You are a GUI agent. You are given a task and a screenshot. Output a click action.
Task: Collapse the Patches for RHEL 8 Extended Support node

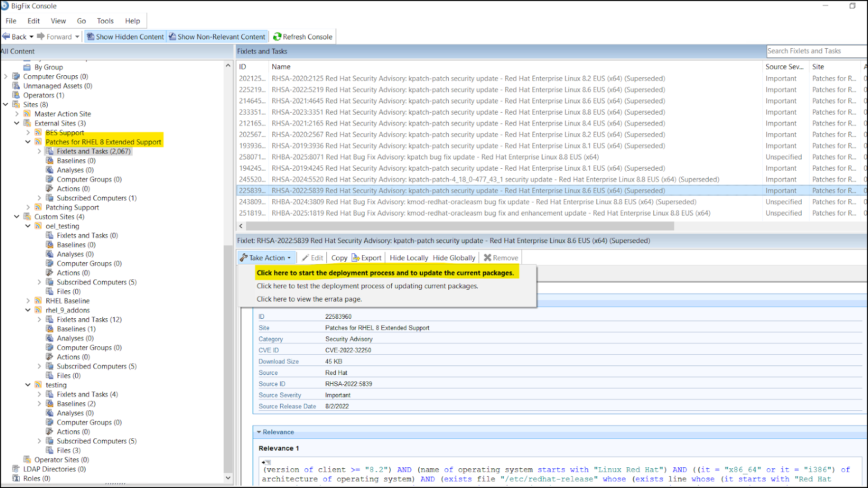click(x=28, y=142)
